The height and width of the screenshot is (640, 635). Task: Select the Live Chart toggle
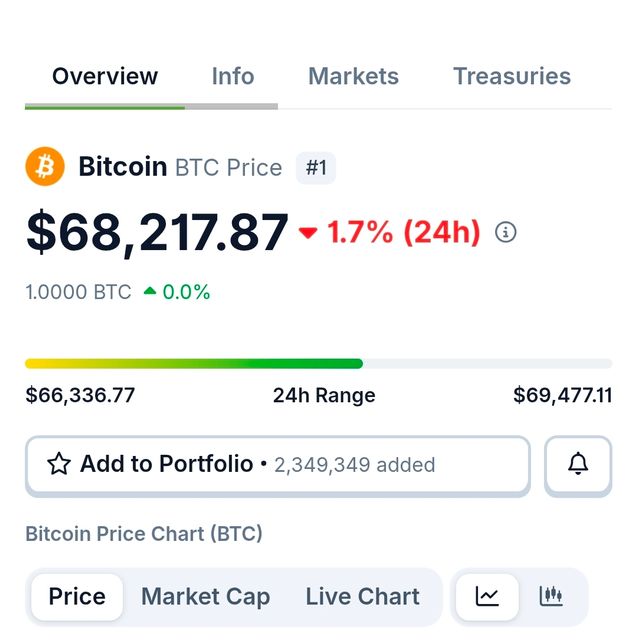point(362,597)
